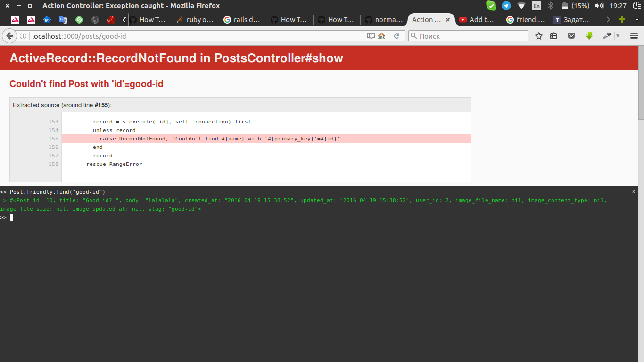Open the Bluetooth indicator
This screenshot has height=362, width=644.
pyautogui.click(x=550, y=6)
